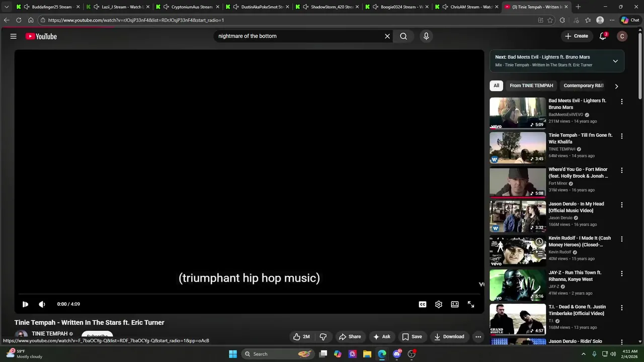This screenshot has width=644, height=362.
Task: Open options for Kevin Rudolf I Made It
Action: (622, 239)
